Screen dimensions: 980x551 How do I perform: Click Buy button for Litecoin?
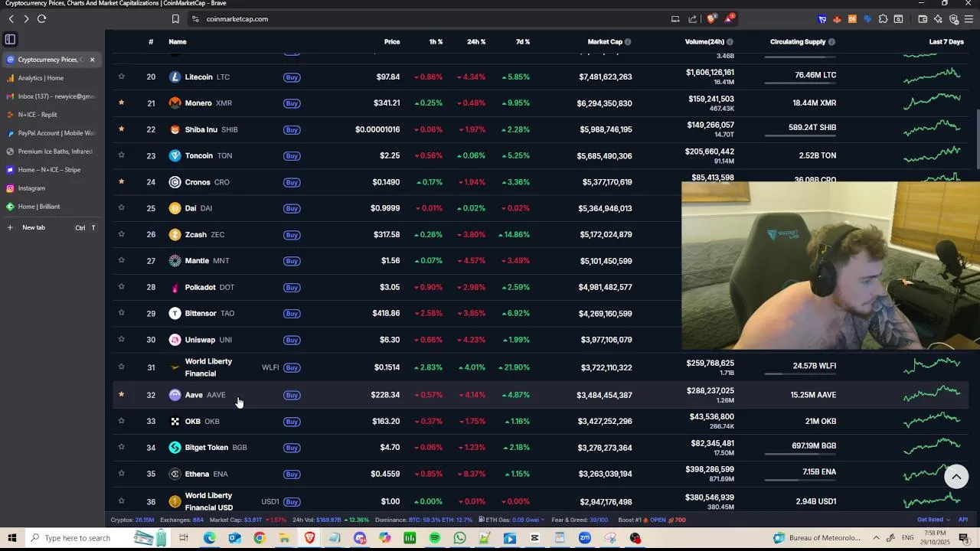click(x=292, y=77)
